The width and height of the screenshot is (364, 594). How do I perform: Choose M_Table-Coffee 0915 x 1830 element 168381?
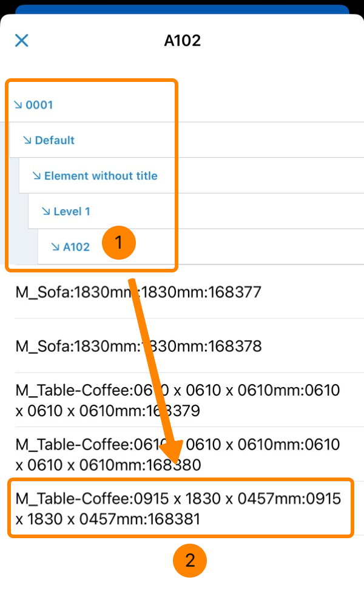click(x=178, y=508)
